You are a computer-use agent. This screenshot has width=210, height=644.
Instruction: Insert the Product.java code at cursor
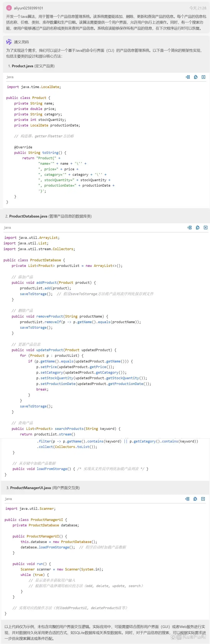point(188,77)
